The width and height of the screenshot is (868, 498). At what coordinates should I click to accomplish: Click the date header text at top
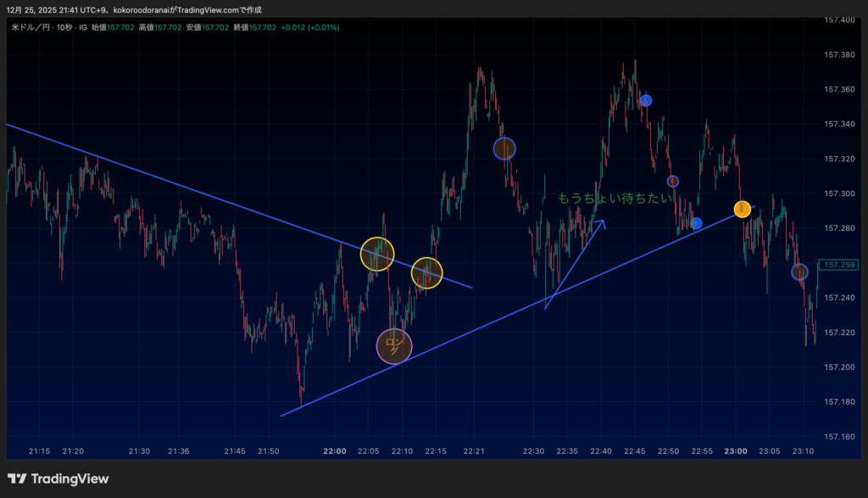tap(134, 9)
